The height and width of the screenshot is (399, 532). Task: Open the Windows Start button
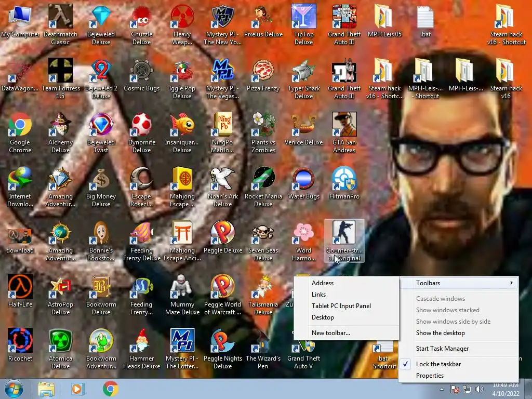point(14,389)
